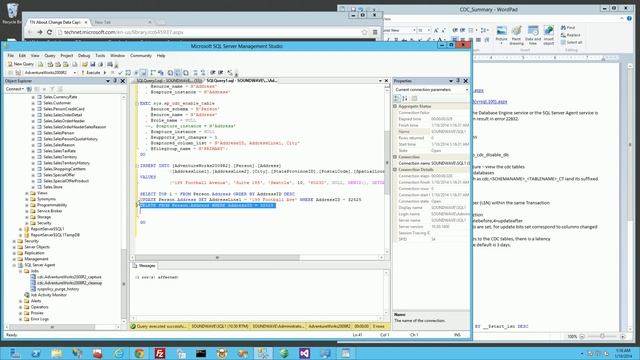
Task: Click the Debug play arrow beside Execute
Action: coord(105,73)
